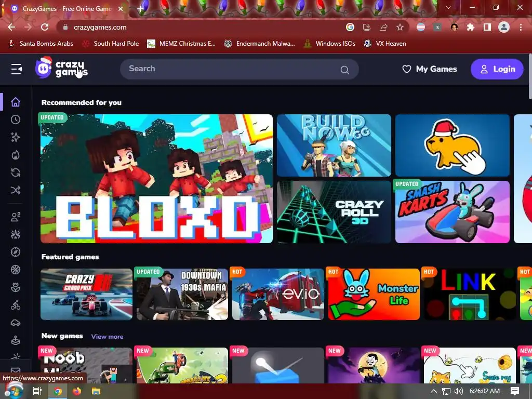Open Crazy Grand Prix thumbnail
The width and height of the screenshot is (532, 399).
point(87,294)
